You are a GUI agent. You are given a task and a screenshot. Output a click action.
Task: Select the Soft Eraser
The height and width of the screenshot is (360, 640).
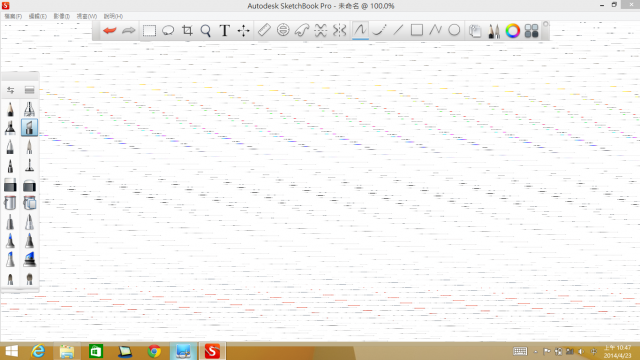29,185
